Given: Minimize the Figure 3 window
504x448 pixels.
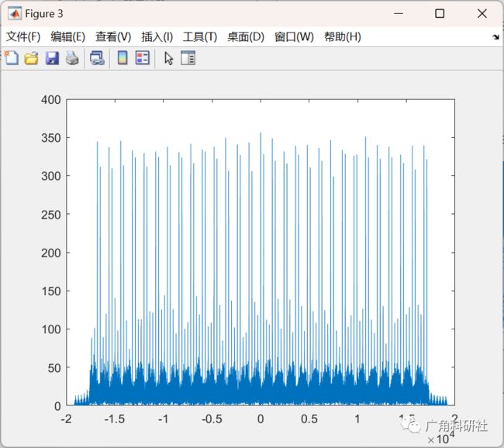Looking at the screenshot, I should 399,13.
